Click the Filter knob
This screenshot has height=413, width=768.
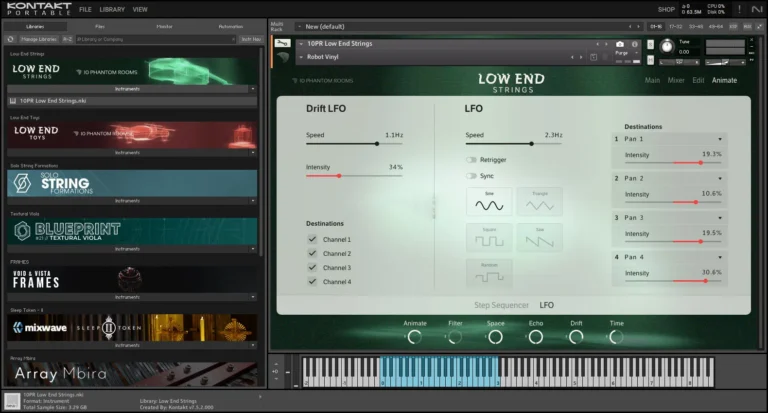coord(455,337)
